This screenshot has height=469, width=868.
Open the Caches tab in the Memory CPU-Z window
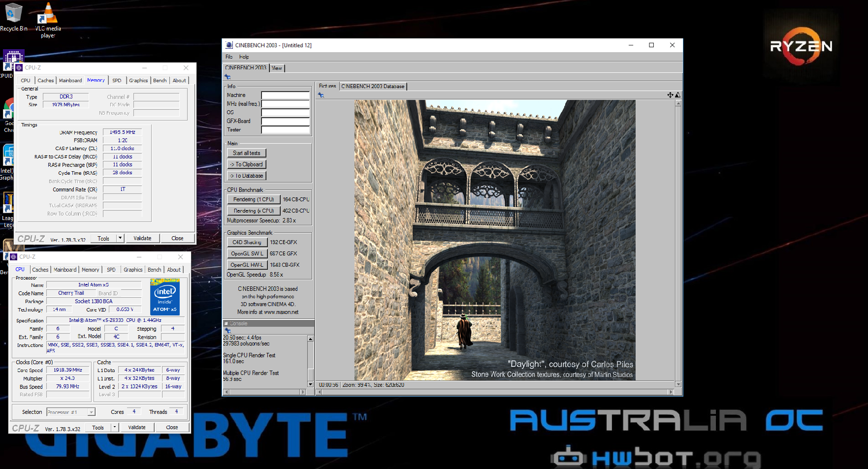(46, 80)
